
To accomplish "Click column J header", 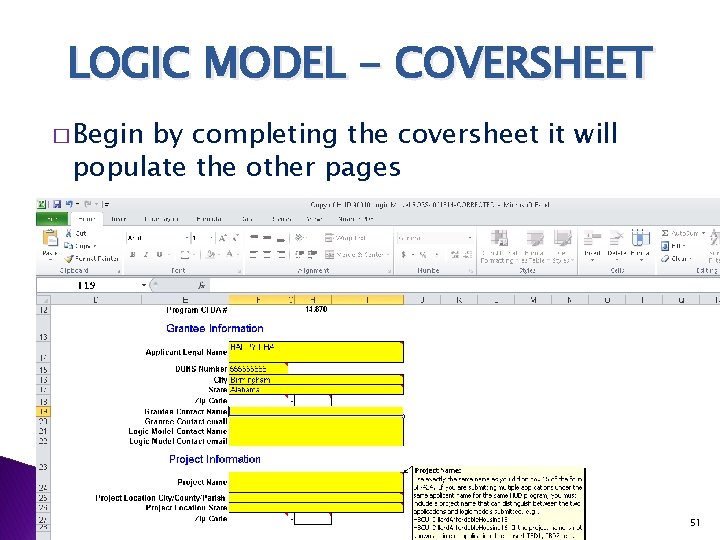I will (x=422, y=300).
